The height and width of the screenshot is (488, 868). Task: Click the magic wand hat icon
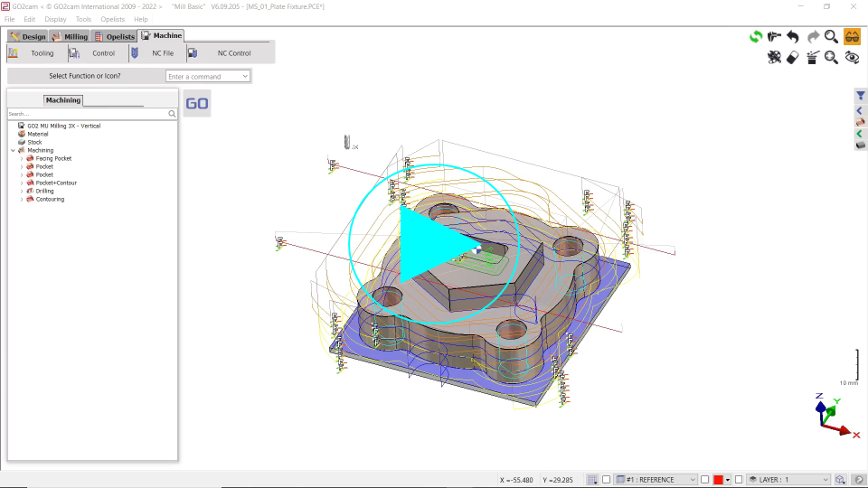[x=812, y=57]
